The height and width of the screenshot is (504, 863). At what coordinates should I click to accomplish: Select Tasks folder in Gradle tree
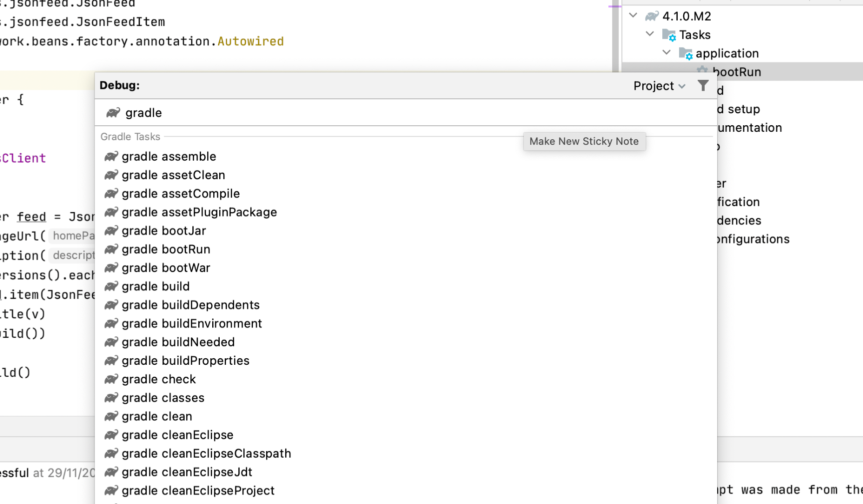pyautogui.click(x=695, y=35)
